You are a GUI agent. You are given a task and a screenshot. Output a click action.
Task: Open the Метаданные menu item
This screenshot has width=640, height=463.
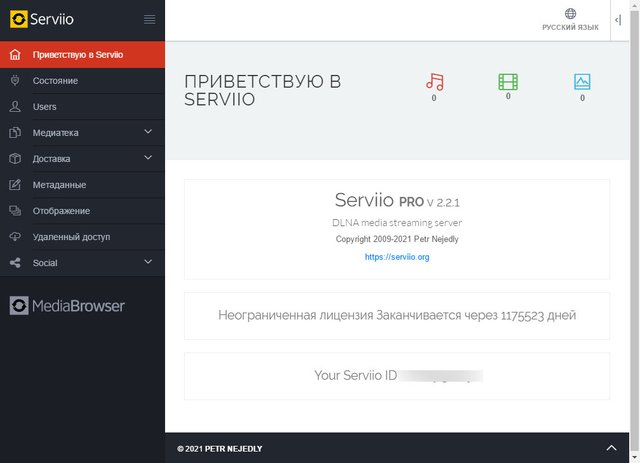tap(82, 185)
